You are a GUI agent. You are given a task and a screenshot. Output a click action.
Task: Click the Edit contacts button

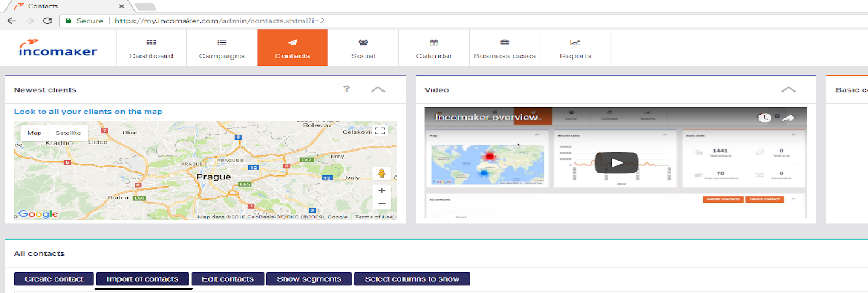click(228, 279)
